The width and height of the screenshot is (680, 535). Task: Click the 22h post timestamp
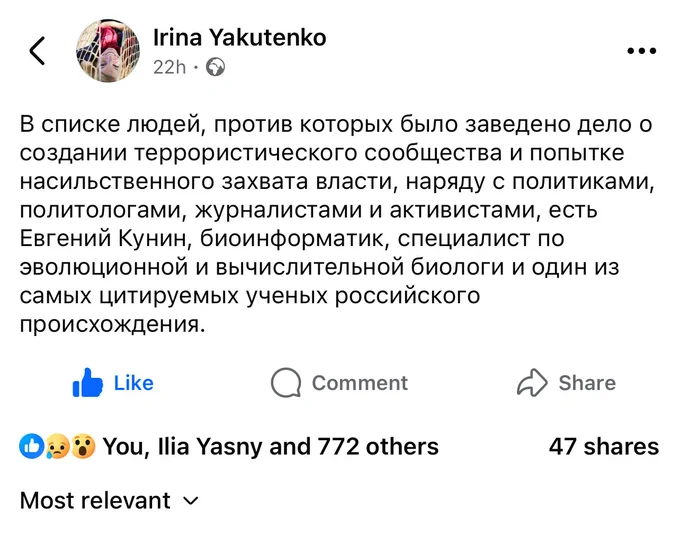pos(169,67)
